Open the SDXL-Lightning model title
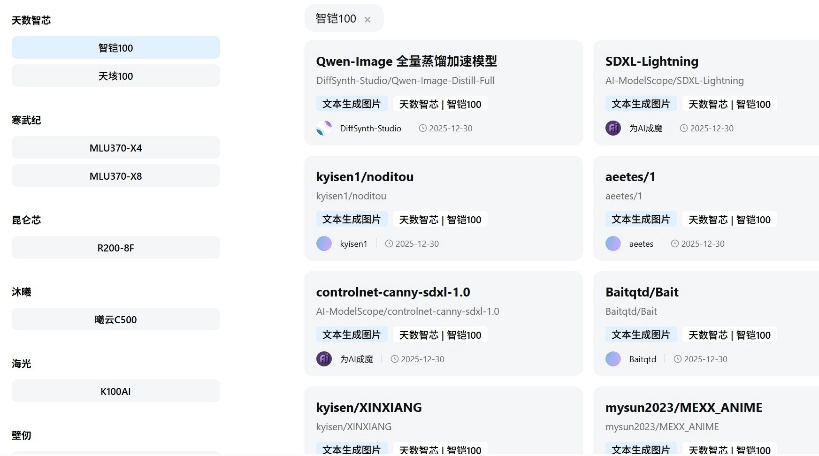 652,61
